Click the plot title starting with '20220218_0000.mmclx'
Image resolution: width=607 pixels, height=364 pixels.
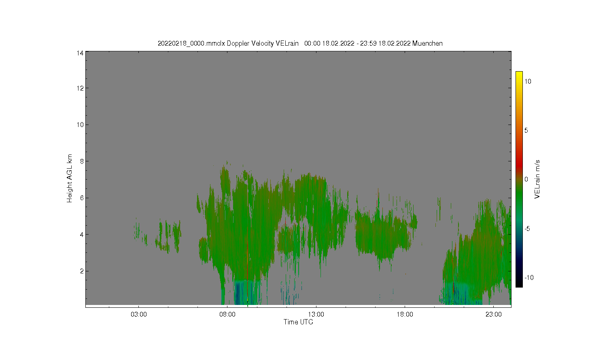(300, 43)
